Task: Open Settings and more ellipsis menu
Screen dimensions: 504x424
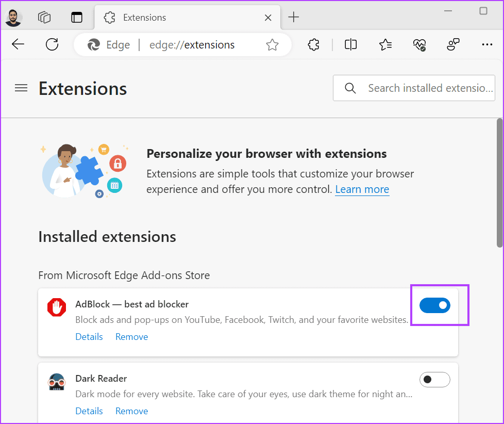Action: (x=487, y=45)
